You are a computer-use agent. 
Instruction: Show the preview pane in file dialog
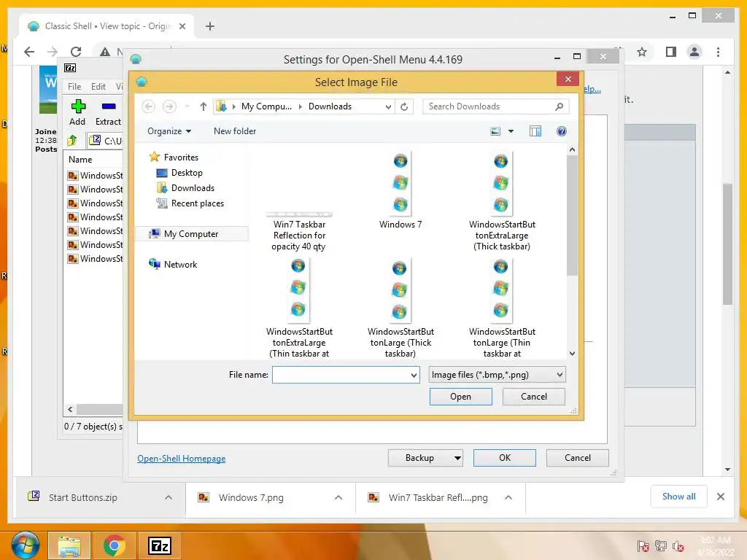pyautogui.click(x=535, y=131)
